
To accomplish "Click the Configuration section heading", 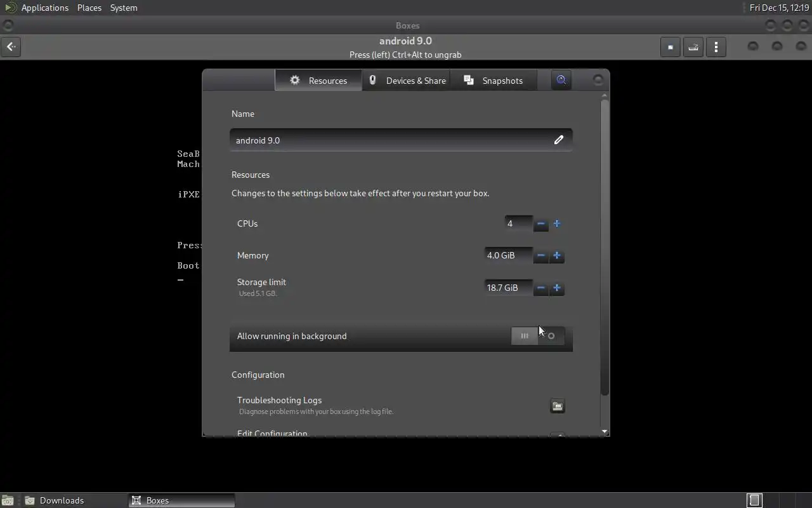I will tap(258, 375).
